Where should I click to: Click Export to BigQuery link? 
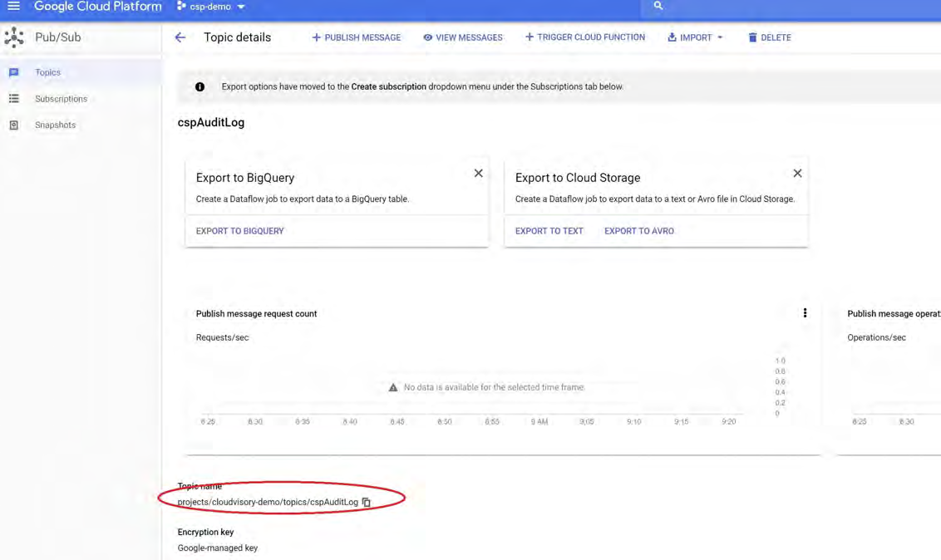pos(240,231)
